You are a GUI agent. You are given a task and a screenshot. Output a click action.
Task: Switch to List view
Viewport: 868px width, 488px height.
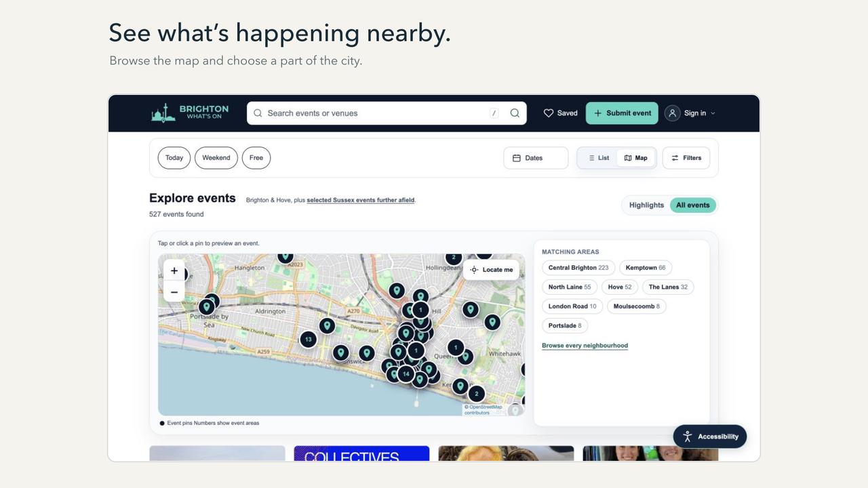(598, 158)
